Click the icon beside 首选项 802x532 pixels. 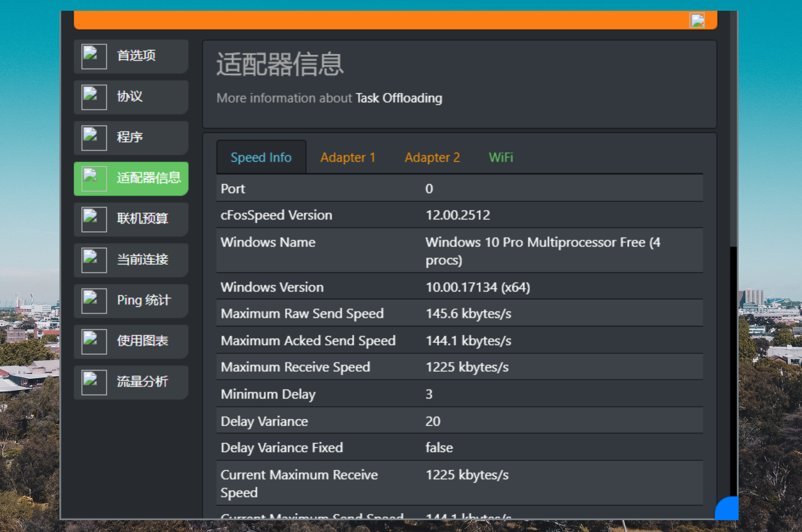tap(94, 57)
